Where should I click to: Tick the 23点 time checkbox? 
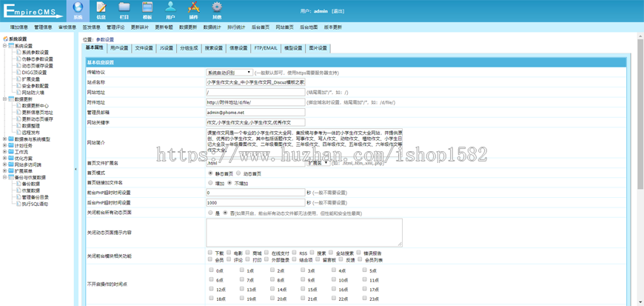(365, 299)
